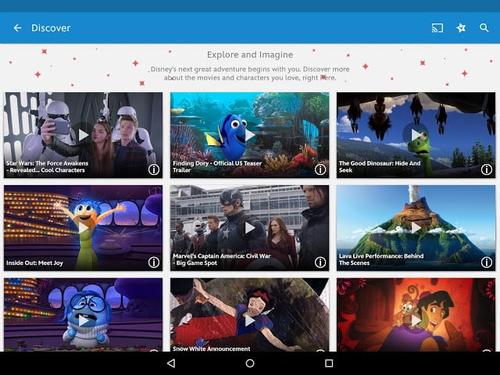Play Captain America Civil War Big Game Spot

[x=250, y=228]
